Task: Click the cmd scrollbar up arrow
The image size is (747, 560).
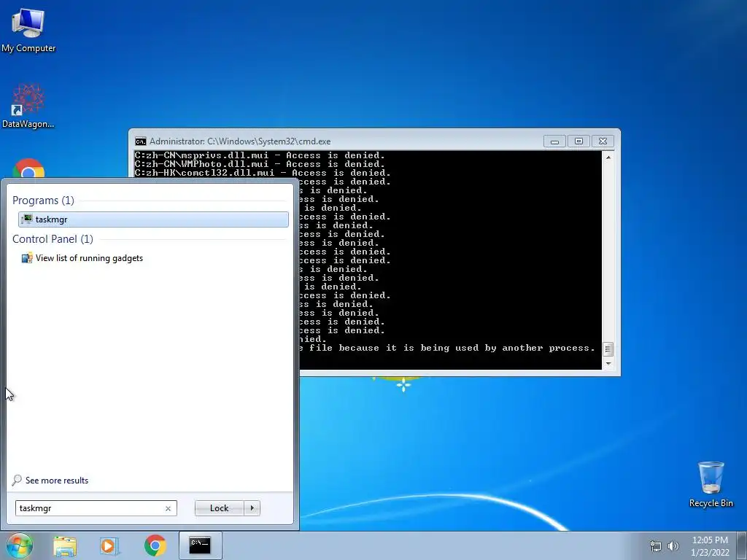Action: coord(608,157)
